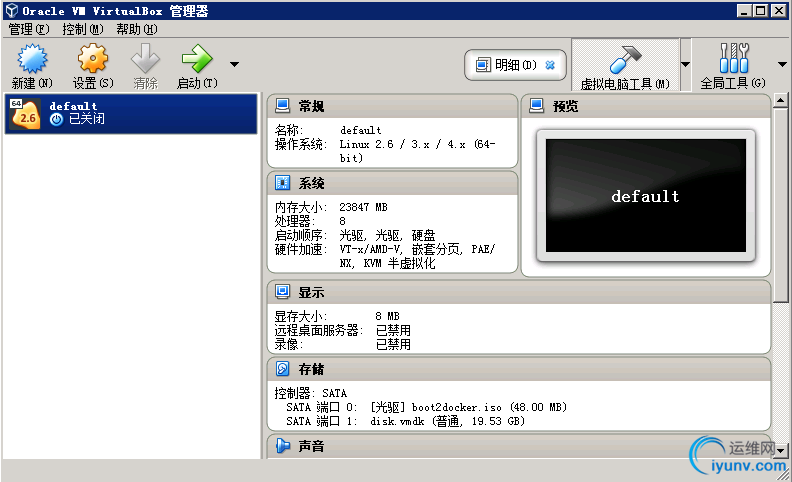Screen dimensions: 792x482
Task: Click the 预览 (Preview) section icon
Action: [x=536, y=106]
